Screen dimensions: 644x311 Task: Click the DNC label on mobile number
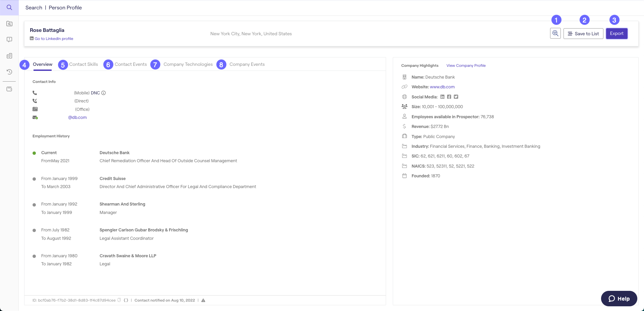[95, 93]
